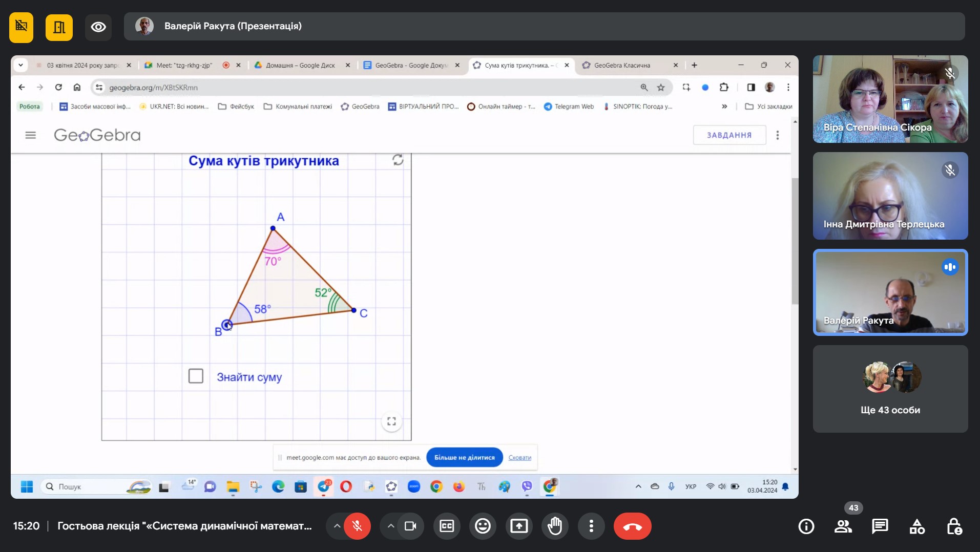
Task: Show more bookmarks with double chevron
Action: [x=724, y=107]
